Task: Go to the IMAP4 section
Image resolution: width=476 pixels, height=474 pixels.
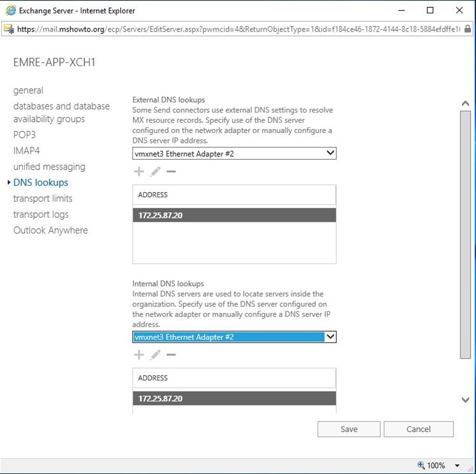Action: [x=27, y=151]
